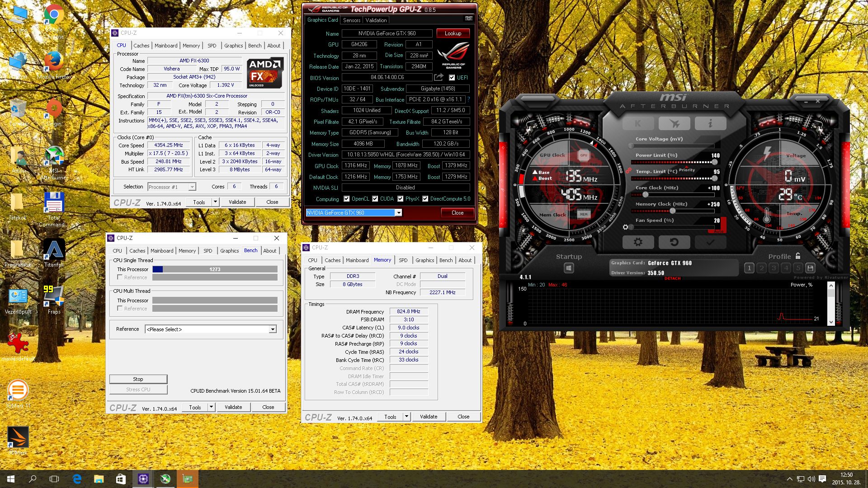This screenshot has height=488, width=868.
Task: Click Validate in the top CPU-Z window
Action: click(237, 202)
